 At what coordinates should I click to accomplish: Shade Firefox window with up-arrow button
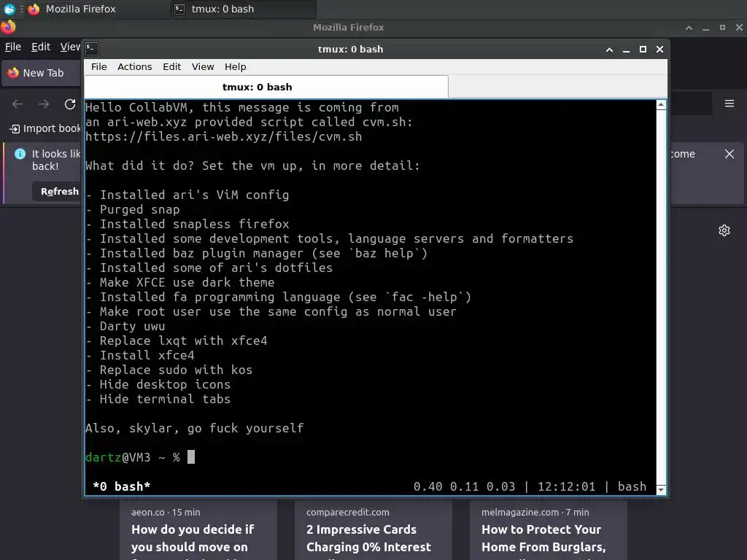[689, 28]
